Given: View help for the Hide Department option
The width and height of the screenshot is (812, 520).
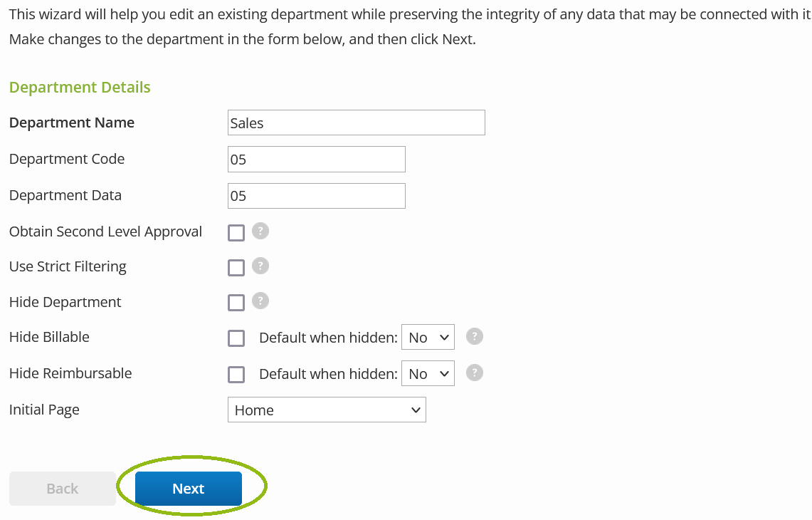Looking at the screenshot, I should click(x=260, y=301).
